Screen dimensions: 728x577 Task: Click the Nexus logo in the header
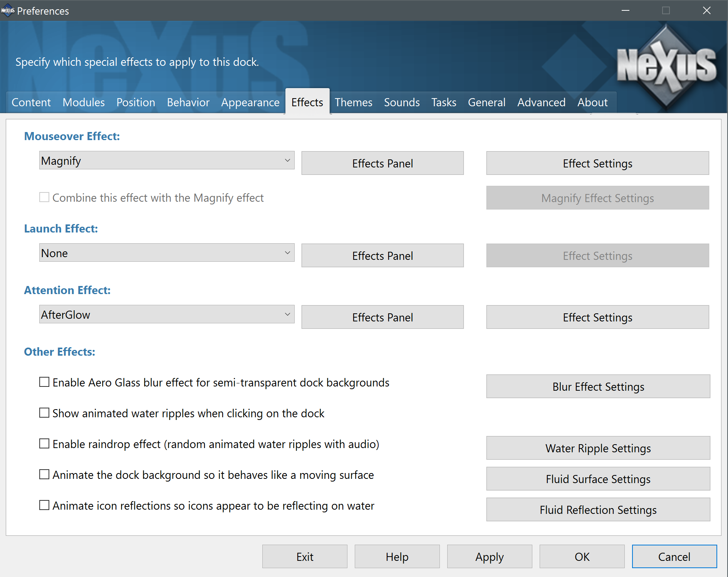coord(666,65)
